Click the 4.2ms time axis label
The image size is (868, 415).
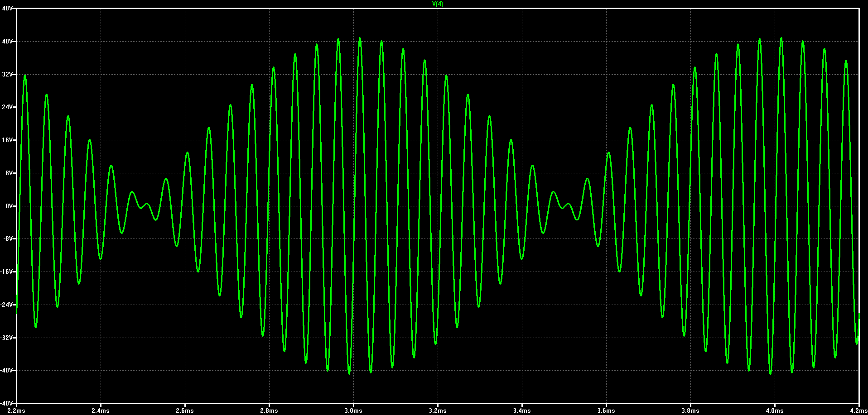858,410
